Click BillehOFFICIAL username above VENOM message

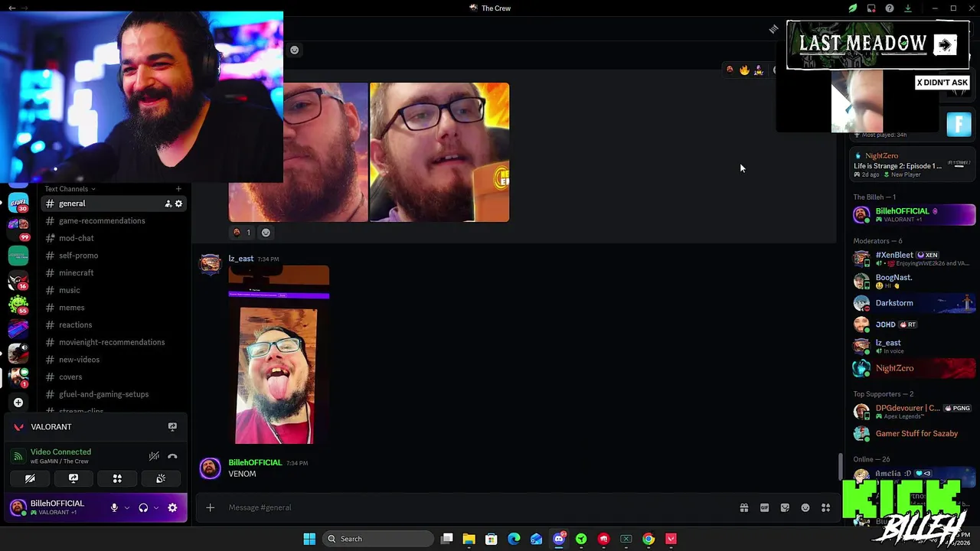[x=255, y=463]
